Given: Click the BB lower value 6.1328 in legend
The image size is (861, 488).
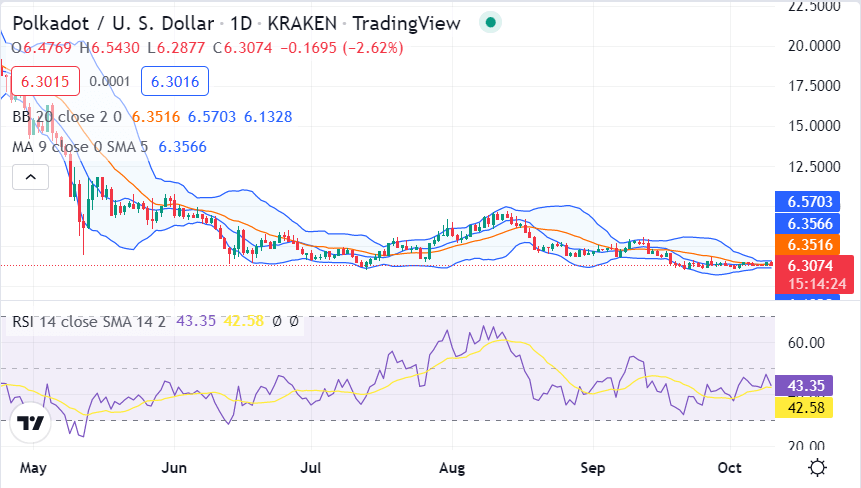Looking at the screenshot, I should pos(268,116).
